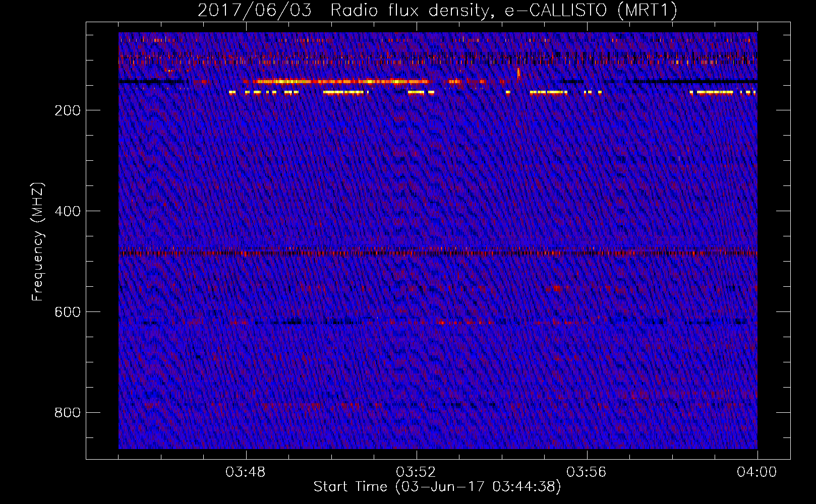Click the 600 frequency tick label
816x504 pixels.
(68, 312)
